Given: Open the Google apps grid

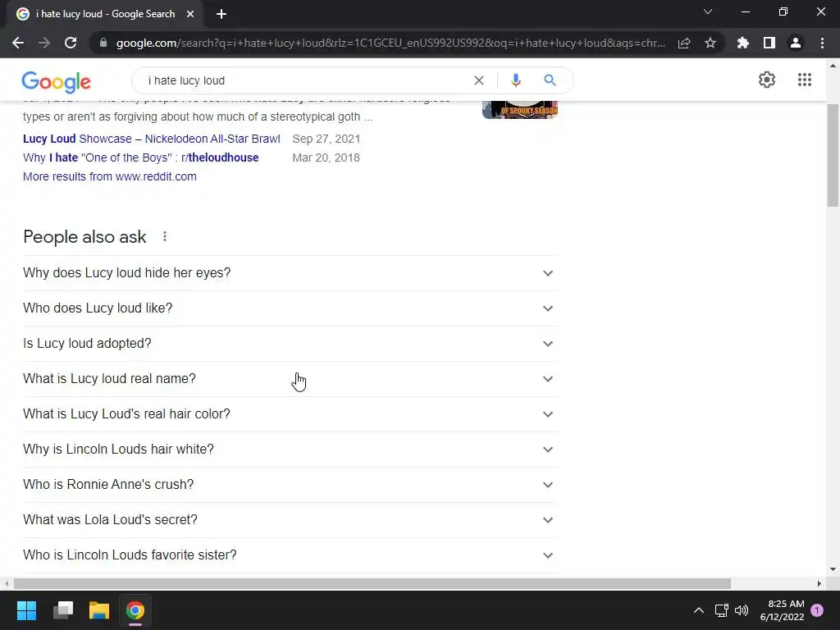Looking at the screenshot, I should pyautogui.click(x=805, y=80).
